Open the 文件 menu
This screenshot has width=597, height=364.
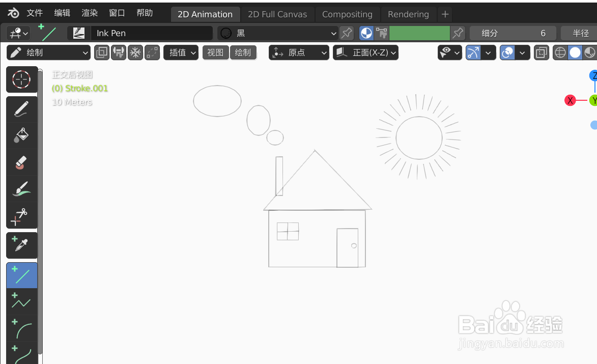click(35, 13)
